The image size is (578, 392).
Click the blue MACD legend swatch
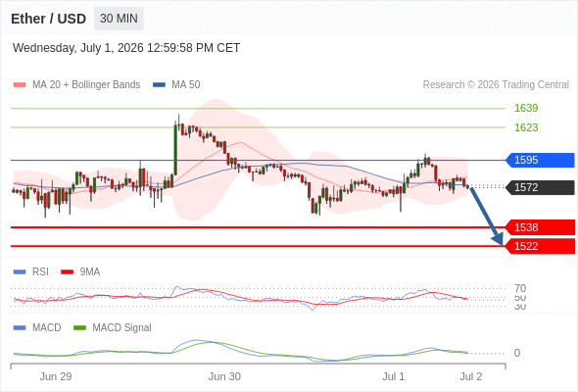click(x=20, y=328)
